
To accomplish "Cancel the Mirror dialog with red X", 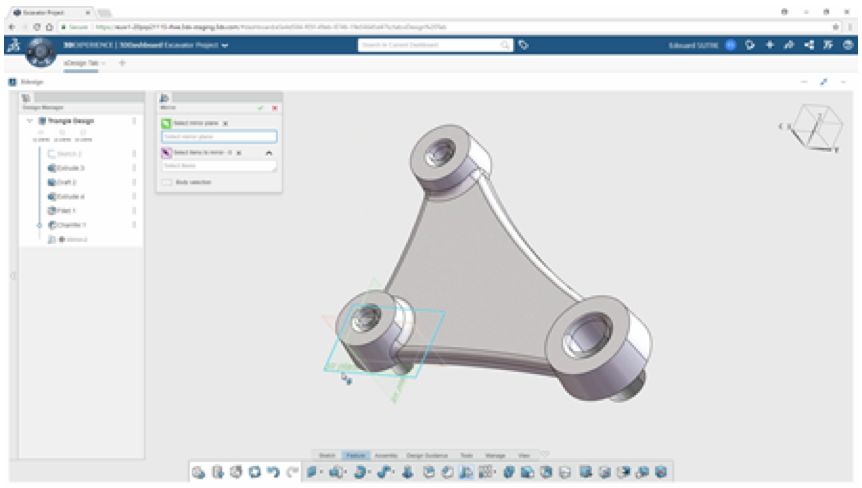I will [274, 107].
